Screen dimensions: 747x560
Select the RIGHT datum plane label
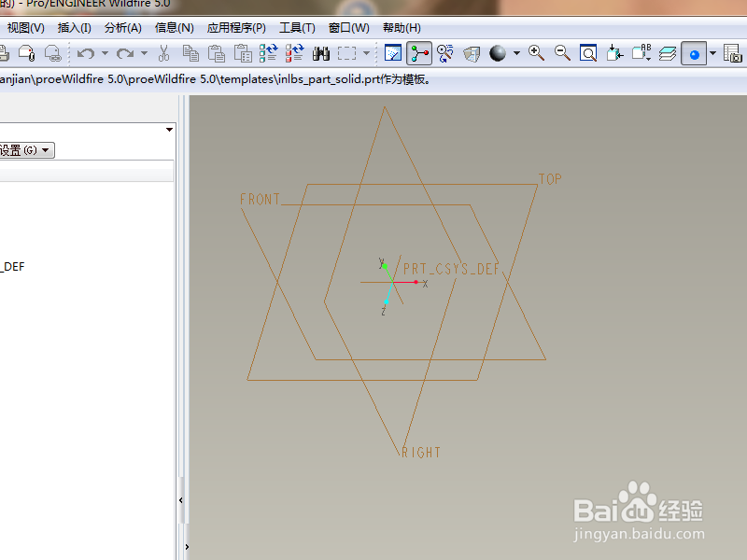tap(421, 453)
